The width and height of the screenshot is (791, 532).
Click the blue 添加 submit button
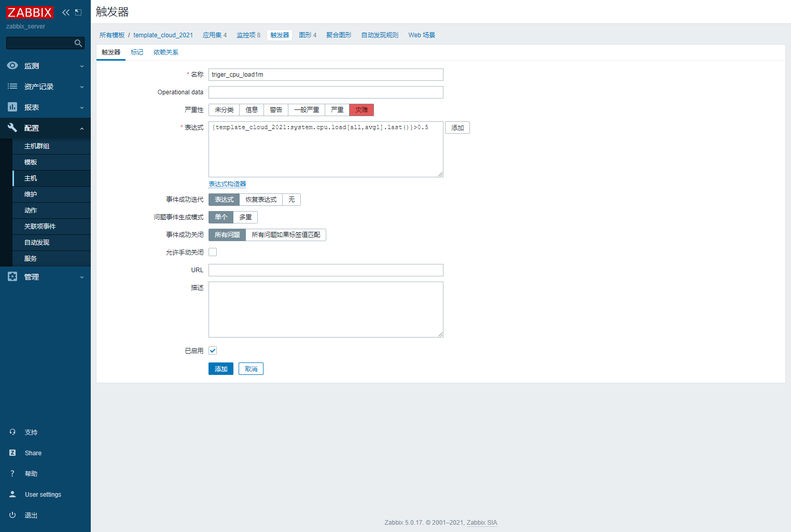tap(221, 369)
